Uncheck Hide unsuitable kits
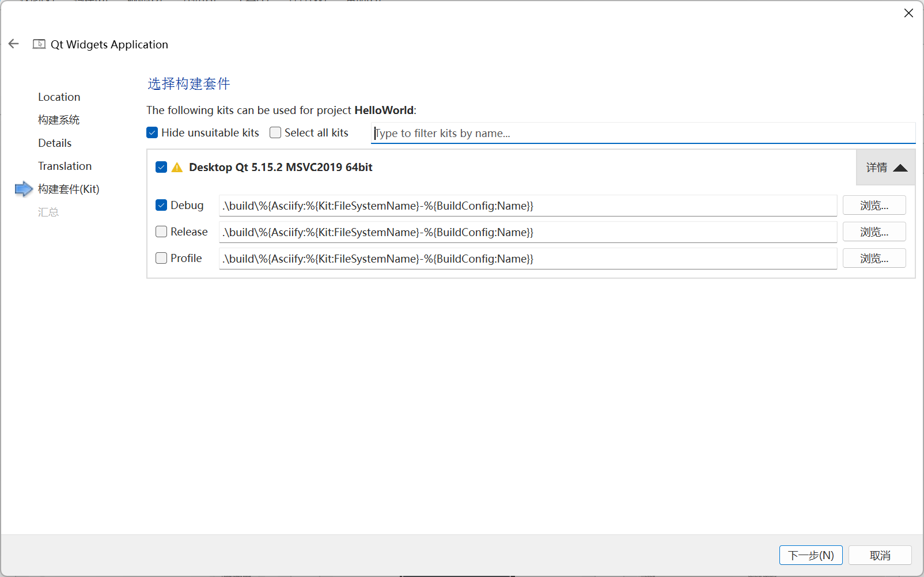This screenshot has height=577, width=924. point(152,132)
